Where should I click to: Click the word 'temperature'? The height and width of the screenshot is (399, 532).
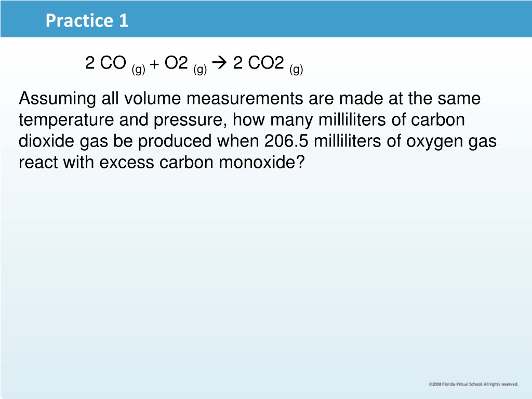[x=66, y=120]
